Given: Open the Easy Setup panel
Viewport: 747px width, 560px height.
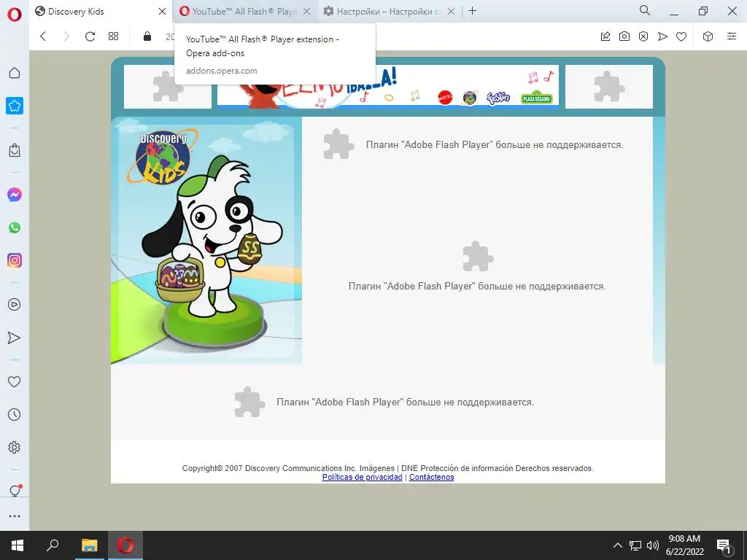Looking at the screenshot, I should click(732, 36).
